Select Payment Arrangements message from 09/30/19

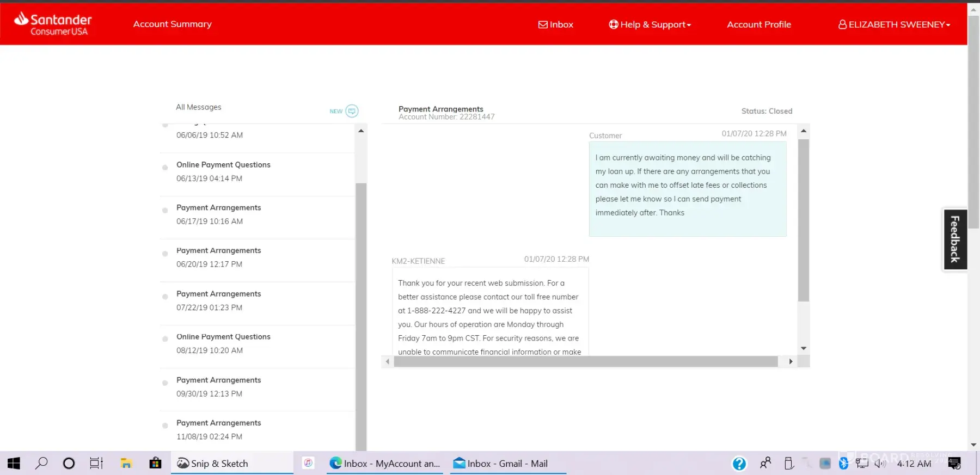pyautogui.click(x=218, y=386)
